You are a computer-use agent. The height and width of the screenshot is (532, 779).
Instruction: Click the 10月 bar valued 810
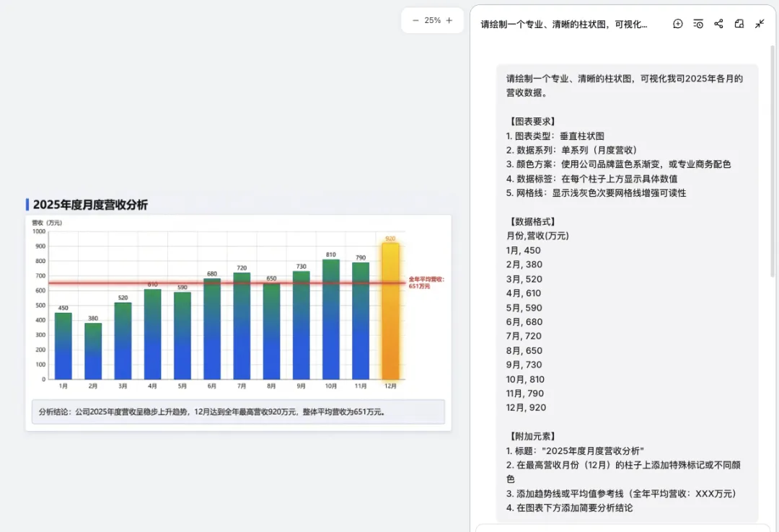click(x=331, y=319)
